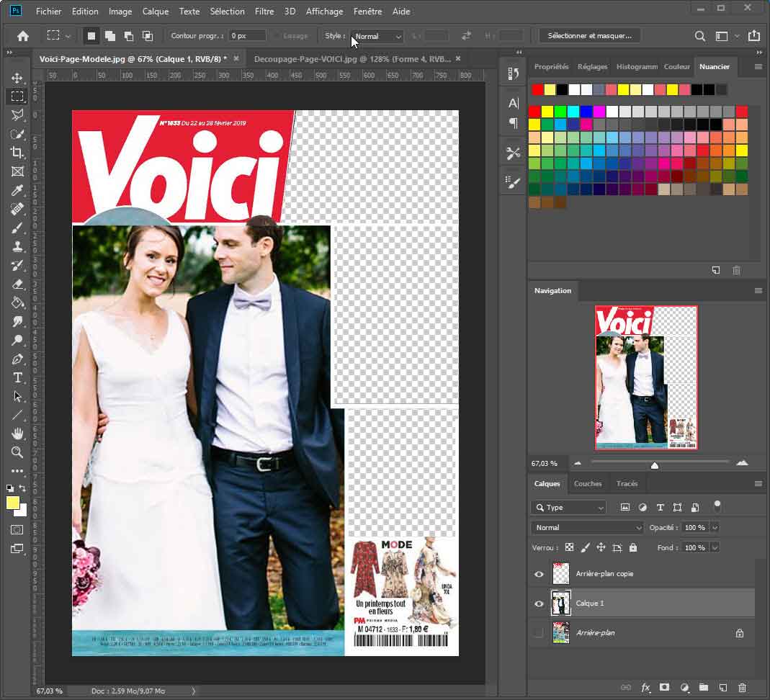Open the layer filter Type dropdown
Screen dimensions: 770x700
coord(568,508)
